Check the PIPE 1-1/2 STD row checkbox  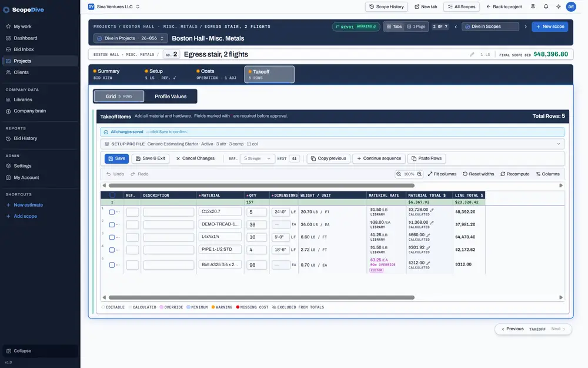click(112, 250)
